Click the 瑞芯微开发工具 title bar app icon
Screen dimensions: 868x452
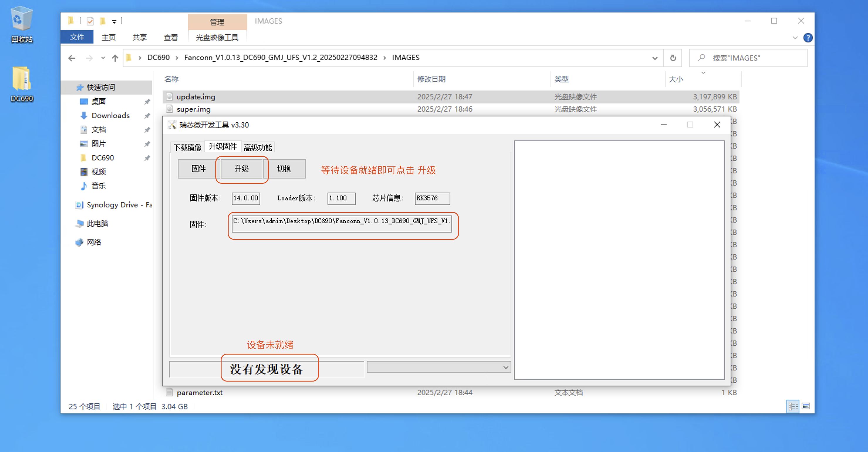coord(172,125)
